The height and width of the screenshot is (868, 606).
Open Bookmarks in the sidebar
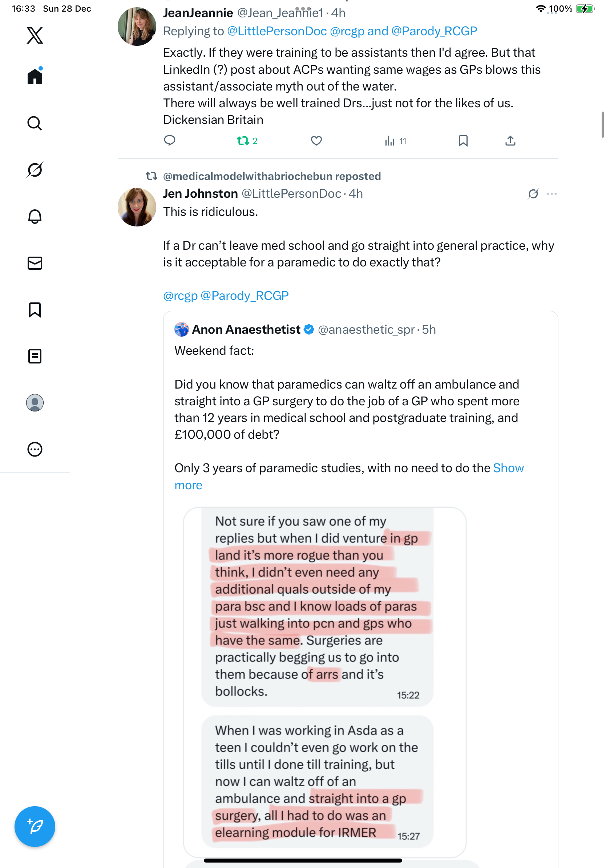(35, 310)
